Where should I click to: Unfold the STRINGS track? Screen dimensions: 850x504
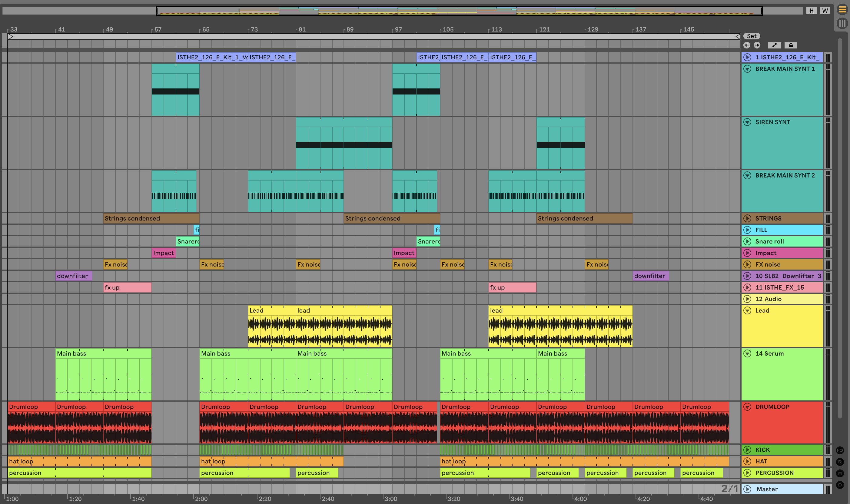747,218
